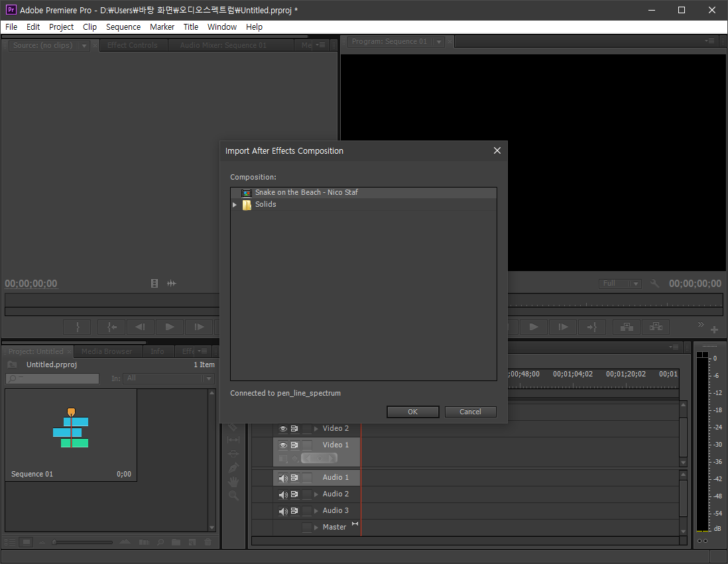Go up one folder level in project panel
The image size is (728, 564).
13,365
